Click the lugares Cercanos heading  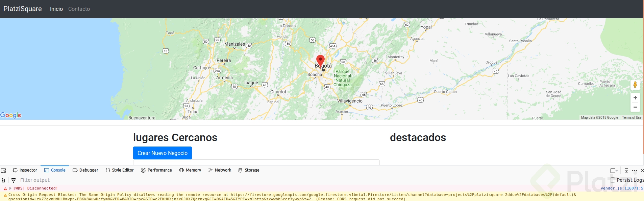[x=175, y=137]
